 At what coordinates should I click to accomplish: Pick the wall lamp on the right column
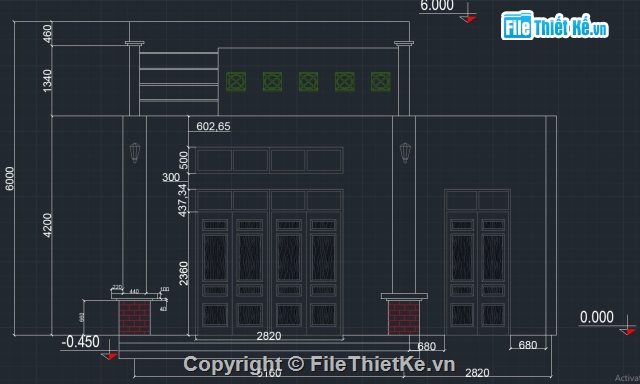[x=405, y=153]
